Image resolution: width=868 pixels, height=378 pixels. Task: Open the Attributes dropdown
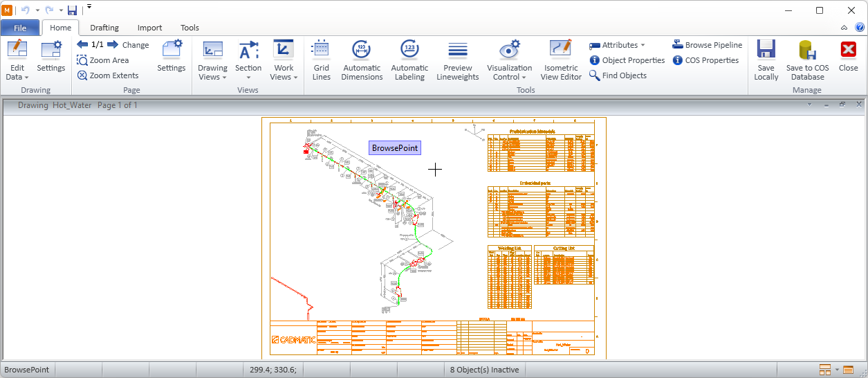coord(617,45)
